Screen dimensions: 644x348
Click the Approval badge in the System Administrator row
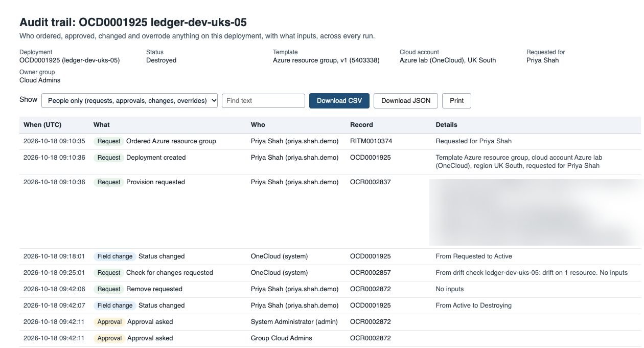click(x=109, y=322)
